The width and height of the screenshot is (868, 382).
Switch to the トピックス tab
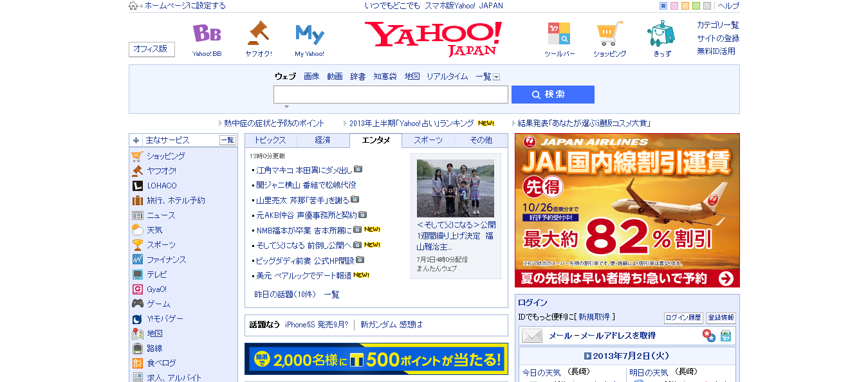[x=271, y=140]
